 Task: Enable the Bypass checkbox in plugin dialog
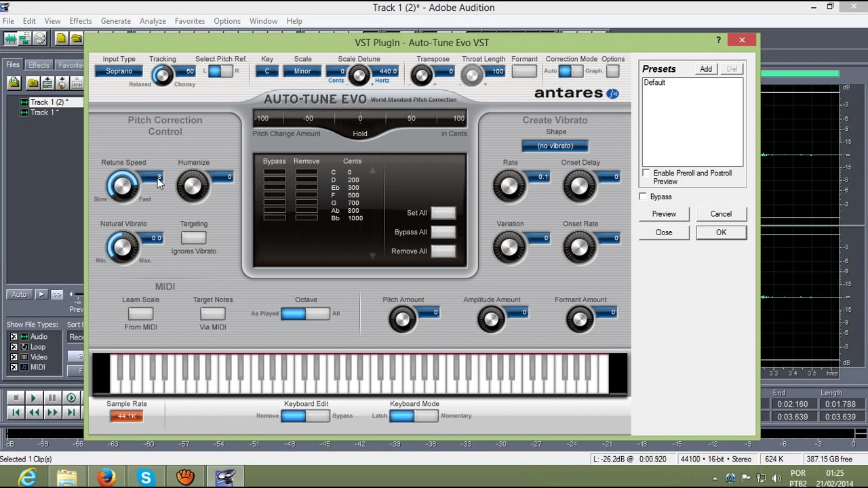click(x=643, y=197)
